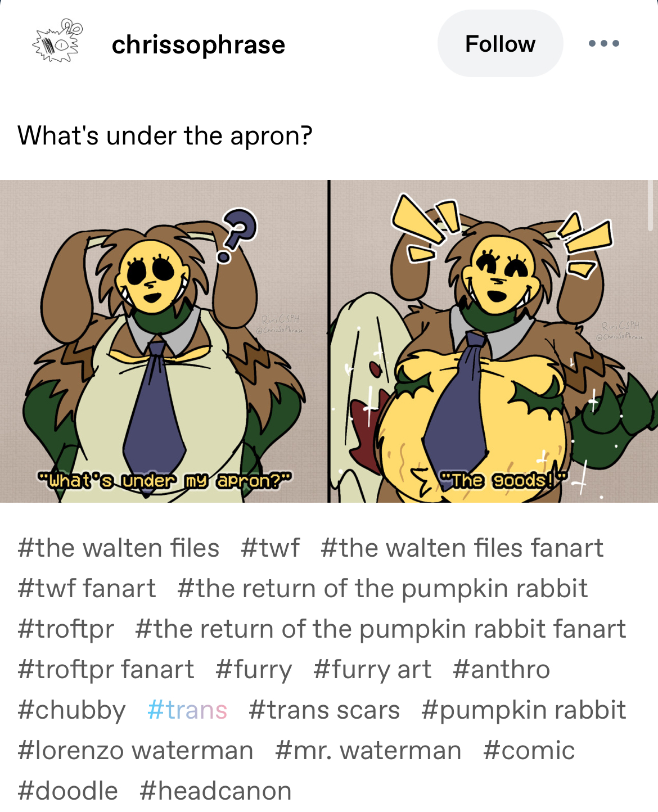
Task: Open the #twf fanart tag
Action: tap(87, 588)
